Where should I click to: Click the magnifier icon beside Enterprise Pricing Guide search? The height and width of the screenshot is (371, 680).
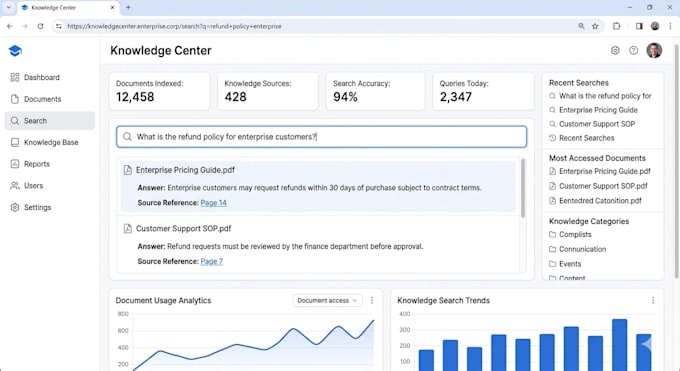[552, 110]
